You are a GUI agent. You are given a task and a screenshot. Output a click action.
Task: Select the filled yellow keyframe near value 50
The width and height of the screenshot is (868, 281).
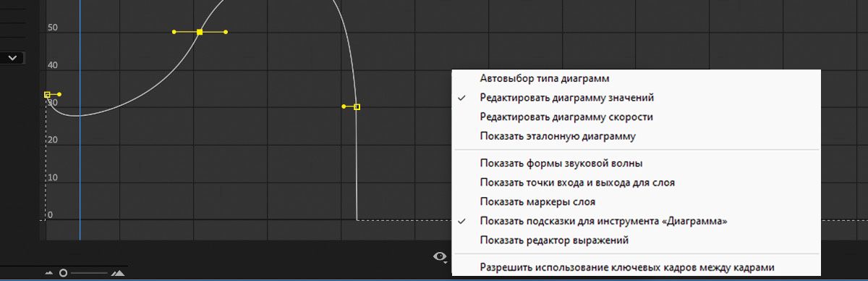200,32
